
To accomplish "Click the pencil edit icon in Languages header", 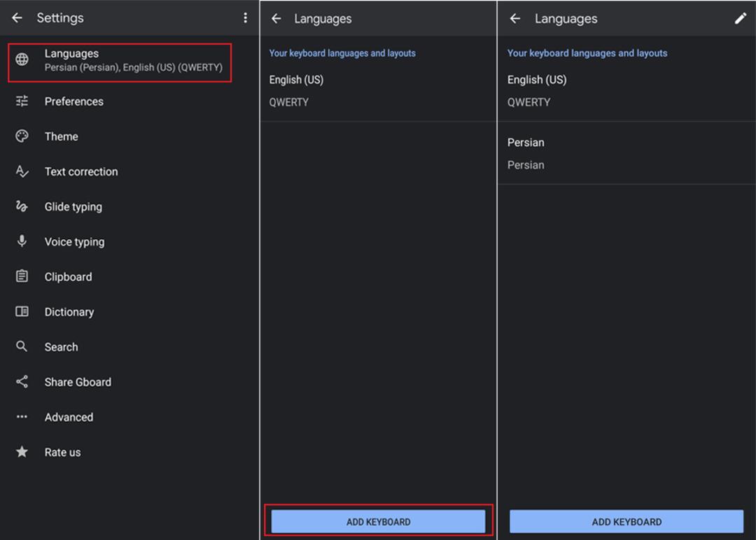I will pos(740,19).
